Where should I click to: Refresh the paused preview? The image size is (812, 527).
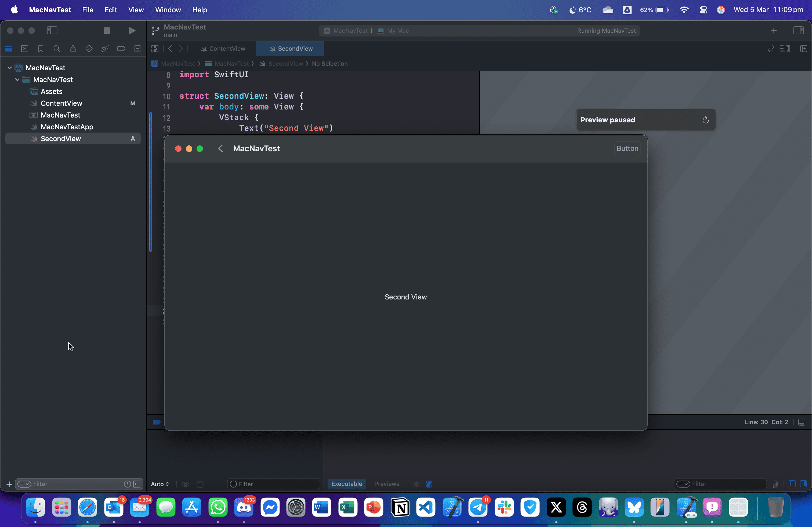pyautogui.click(x=705, y=120)
